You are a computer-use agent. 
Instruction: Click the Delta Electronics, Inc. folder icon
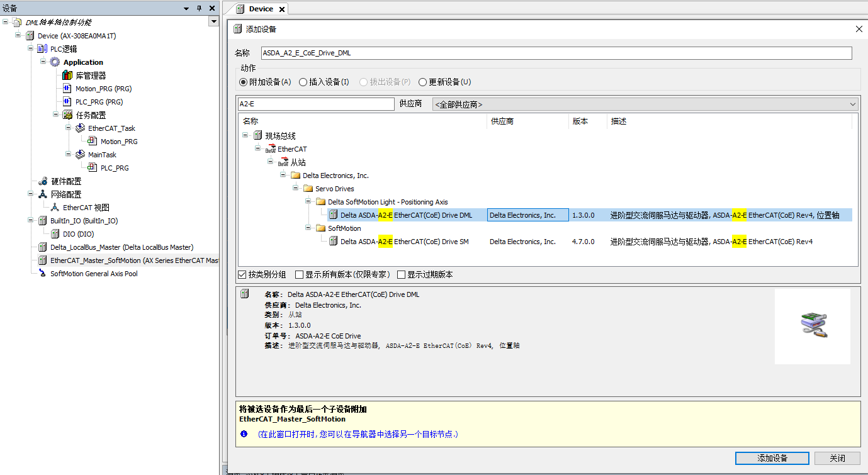295,176
